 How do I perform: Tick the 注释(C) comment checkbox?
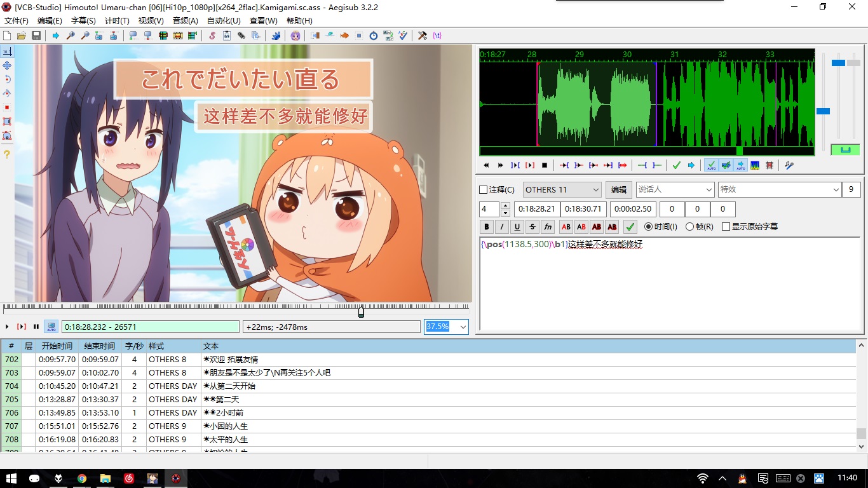[483, 189]
